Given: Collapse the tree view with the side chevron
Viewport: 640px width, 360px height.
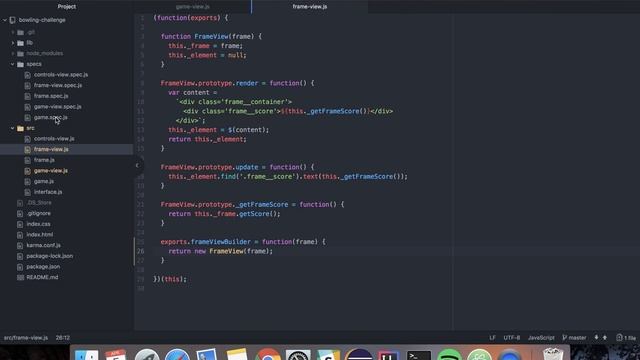Looking at the screenshot, I should point(137,165).
